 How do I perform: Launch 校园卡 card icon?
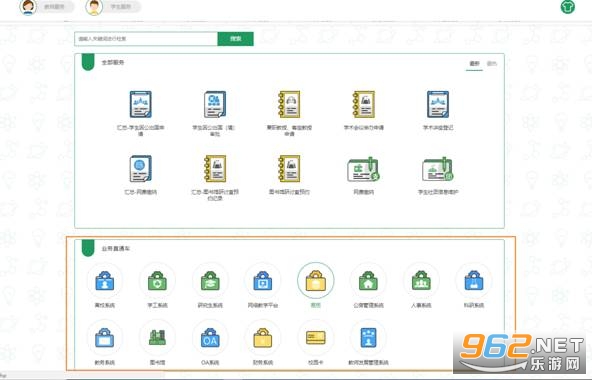(316, 338)
